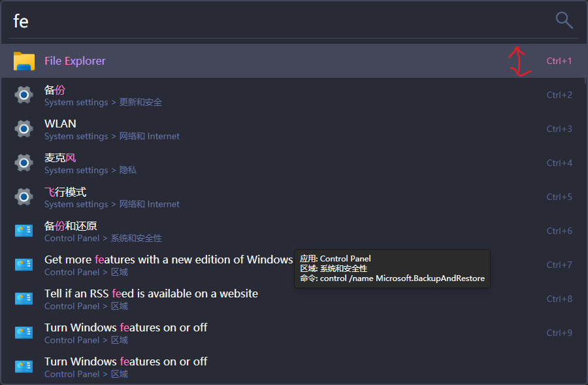Viewport: 588px width, 385px height.
Task: Click the Ctrl+1 shortcut label
Action: pos(559,61)
